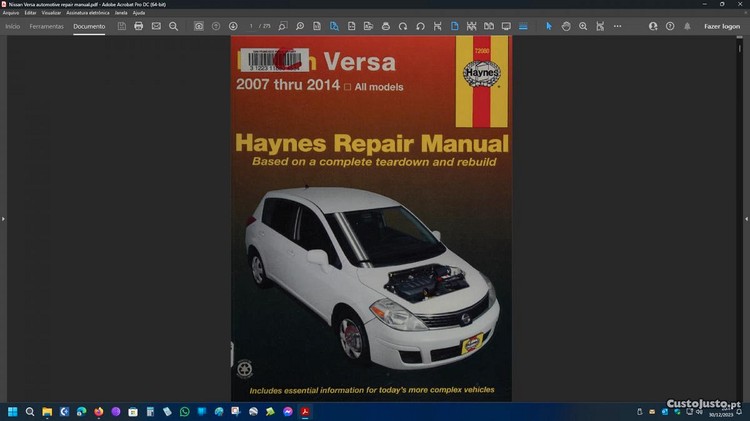The height and width of the screenshot is (421, 750).
Task: Click the page number input field
Action: [x=252, y=26]
